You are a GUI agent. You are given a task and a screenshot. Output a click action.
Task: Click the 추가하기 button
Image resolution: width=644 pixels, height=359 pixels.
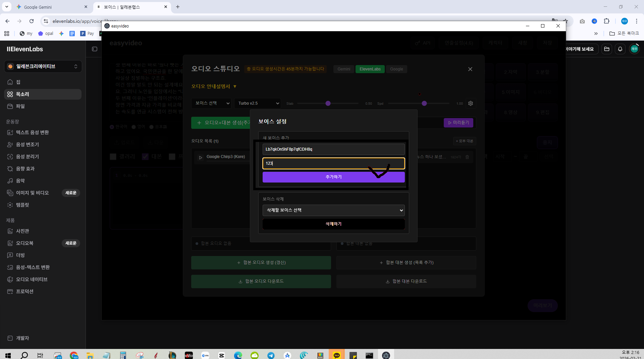point(333,177)
